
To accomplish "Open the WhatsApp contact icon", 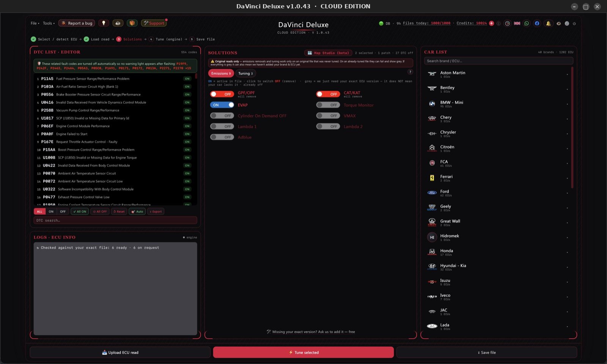I will coord(527,24).
